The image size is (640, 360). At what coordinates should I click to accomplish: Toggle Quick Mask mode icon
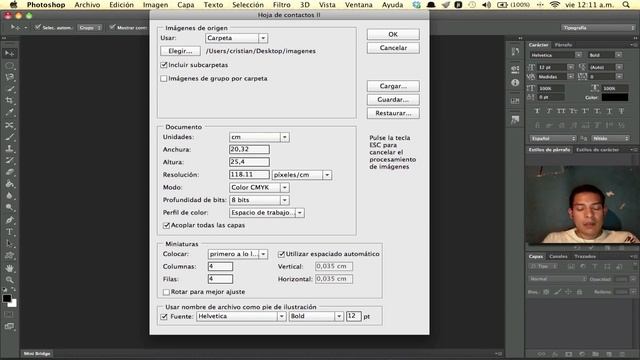(9, 314)
